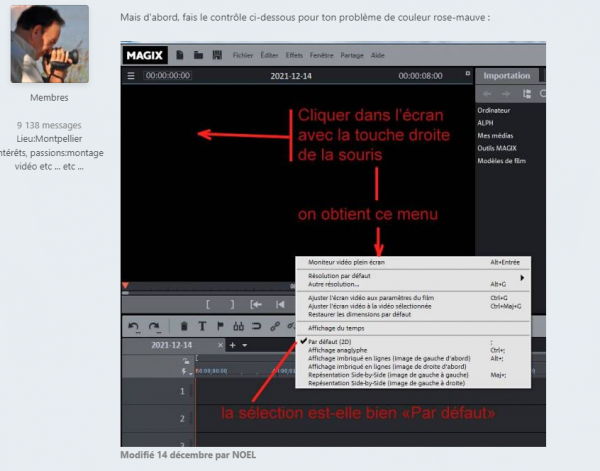The height and width of the screenshot is (471, 600).
Task: Open a project using the folder icon
Action: [198, 55]
